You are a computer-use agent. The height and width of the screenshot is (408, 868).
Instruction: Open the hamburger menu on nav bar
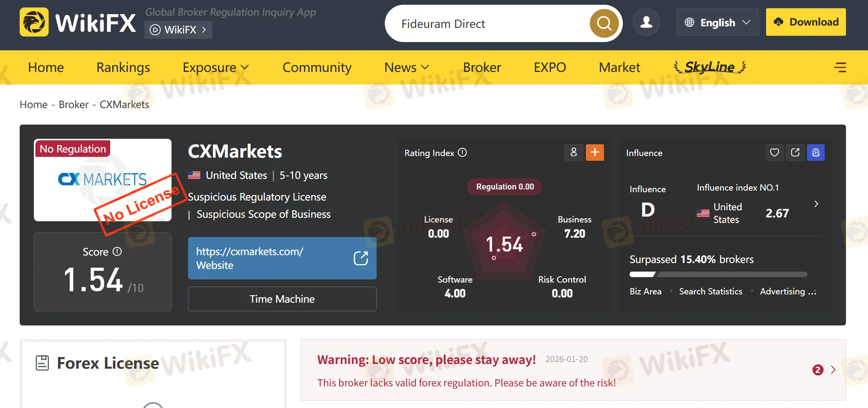click(x=840, y=68)
